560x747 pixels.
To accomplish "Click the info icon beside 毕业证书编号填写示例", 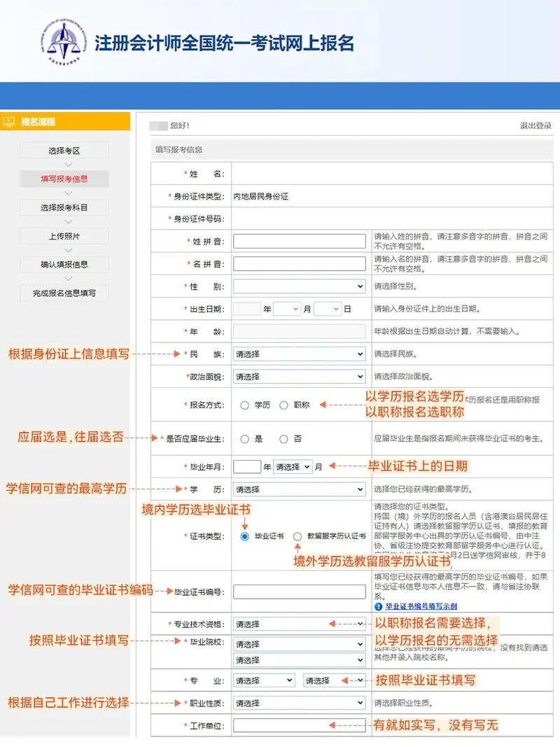I will 379,606.
